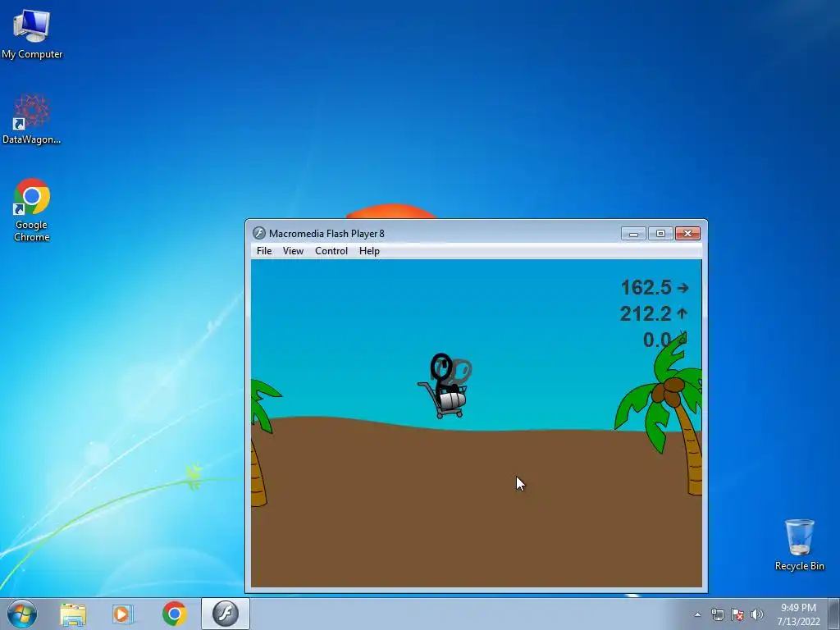Open Windows Explorer from the taskbar
The image size is (840, 630).
73,614
